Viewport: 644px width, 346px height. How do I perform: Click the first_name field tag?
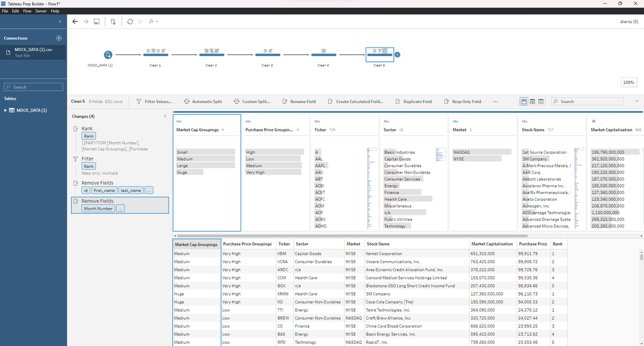click(104, 190)
